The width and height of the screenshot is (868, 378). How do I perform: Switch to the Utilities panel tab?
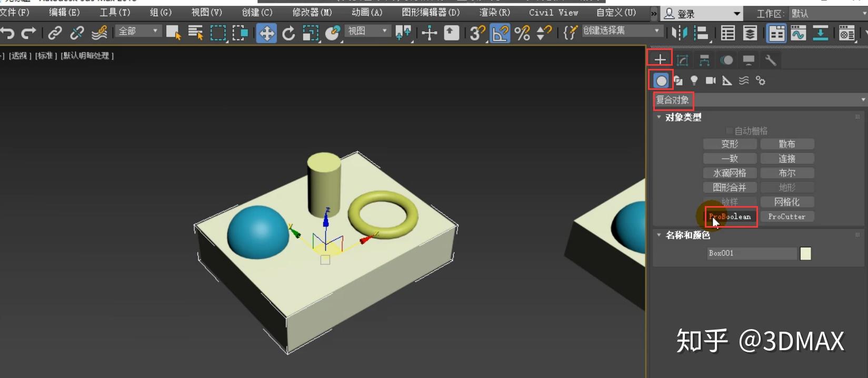pyautogui.click(x=771, y=60)
